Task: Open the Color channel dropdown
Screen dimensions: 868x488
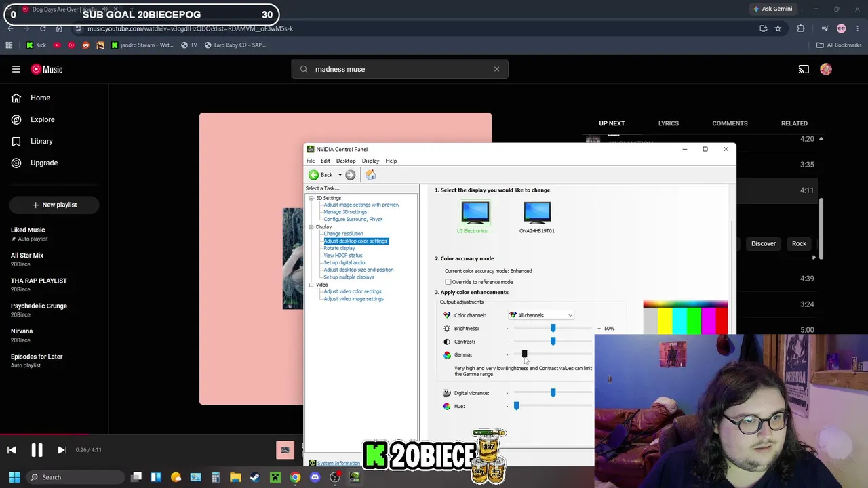Action: click(x=541, y=315)
